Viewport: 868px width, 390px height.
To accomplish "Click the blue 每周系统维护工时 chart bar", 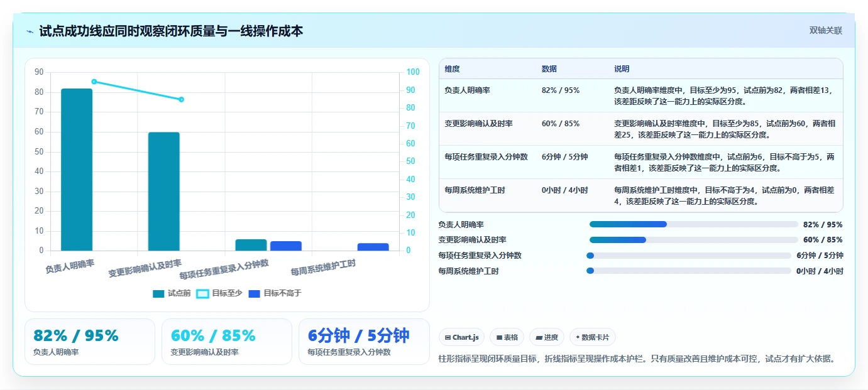I will click(x=373, y=247).
